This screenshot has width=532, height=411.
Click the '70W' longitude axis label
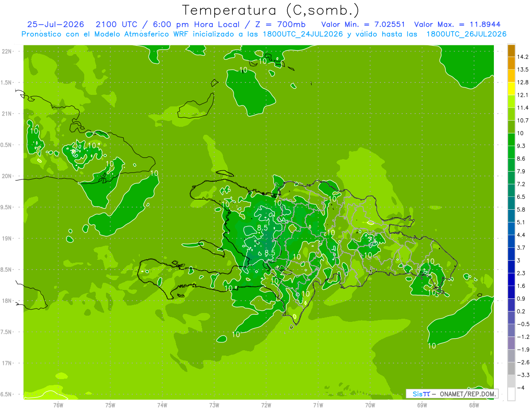[370, 405]
